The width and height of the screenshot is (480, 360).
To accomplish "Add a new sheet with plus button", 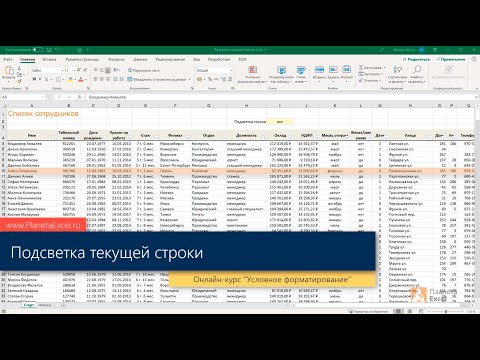I will click(x=63, y=305).
